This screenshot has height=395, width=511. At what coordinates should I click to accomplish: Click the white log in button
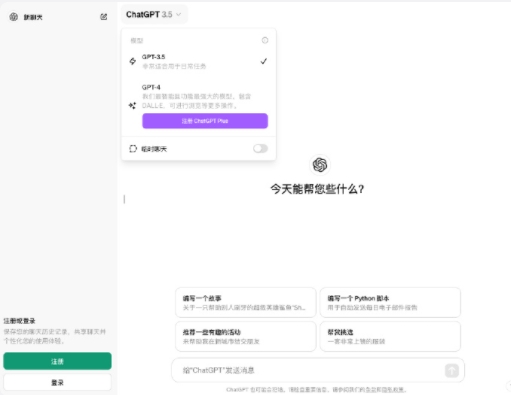point(57,382)
